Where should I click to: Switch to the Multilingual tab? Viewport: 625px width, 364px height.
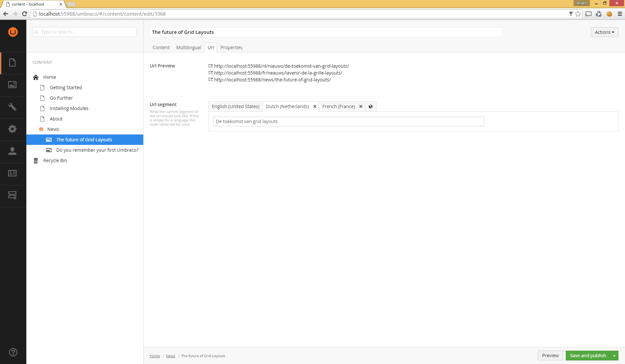[188, 48]
